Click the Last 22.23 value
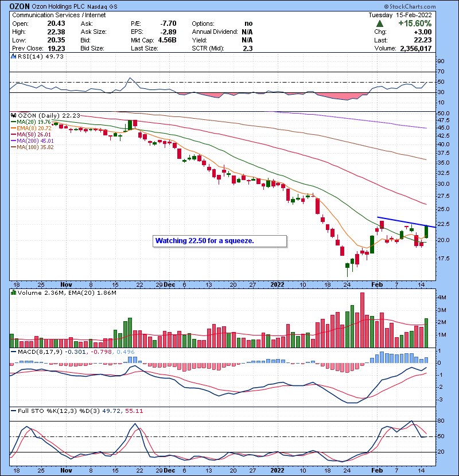The width and height of the screenshot is (459, 476). tap(423, 40)
